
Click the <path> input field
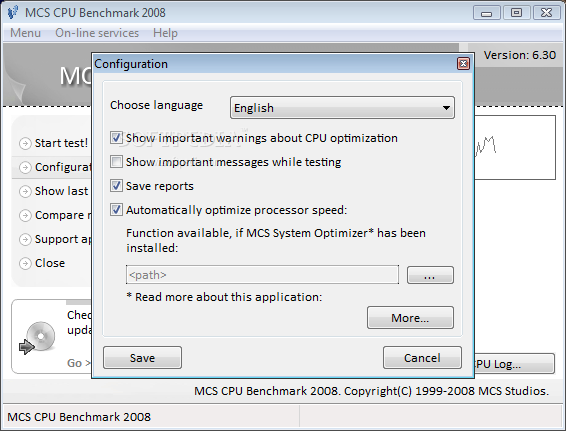point(262,275)
